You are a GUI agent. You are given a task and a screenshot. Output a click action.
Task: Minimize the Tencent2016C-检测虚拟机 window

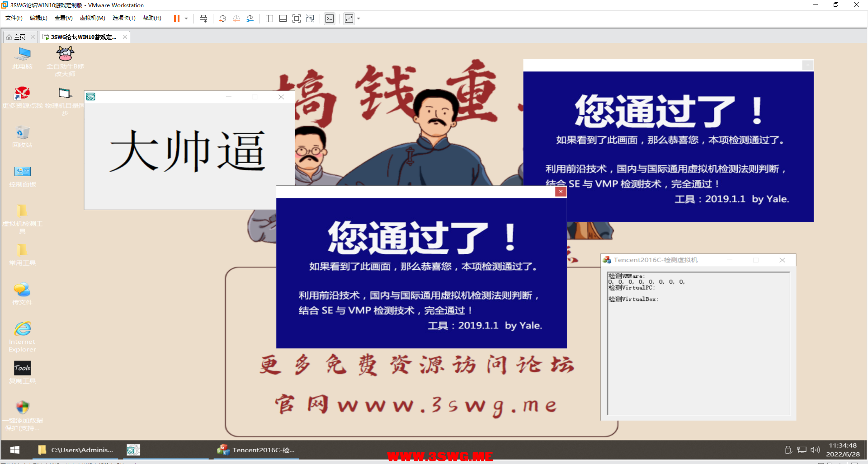coord(730,260)
